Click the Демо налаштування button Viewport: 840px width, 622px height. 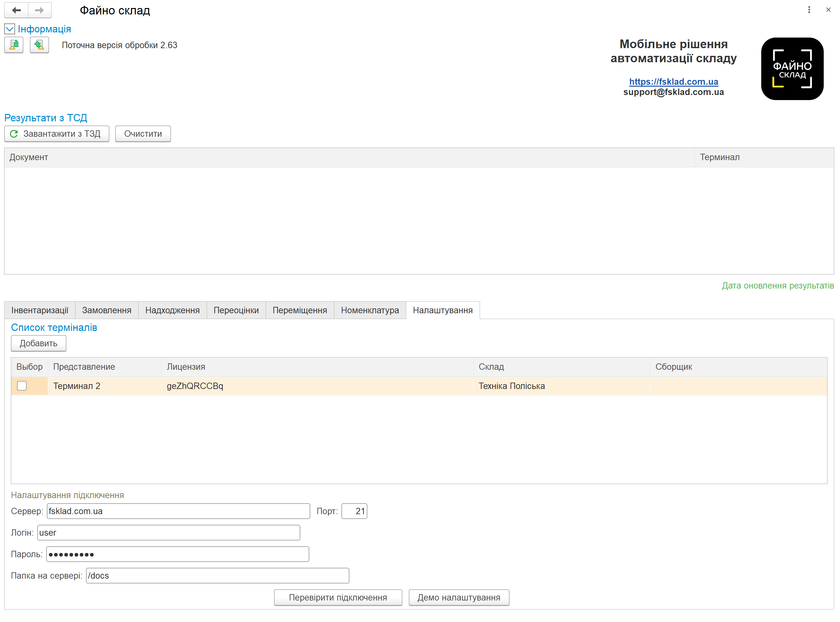coord(459,597)
